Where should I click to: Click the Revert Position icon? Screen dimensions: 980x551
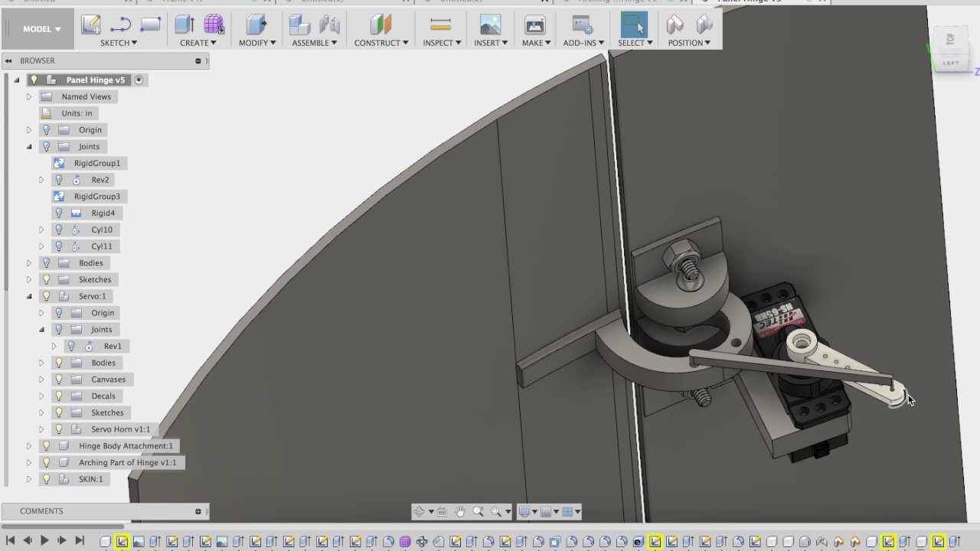[704, 24]
